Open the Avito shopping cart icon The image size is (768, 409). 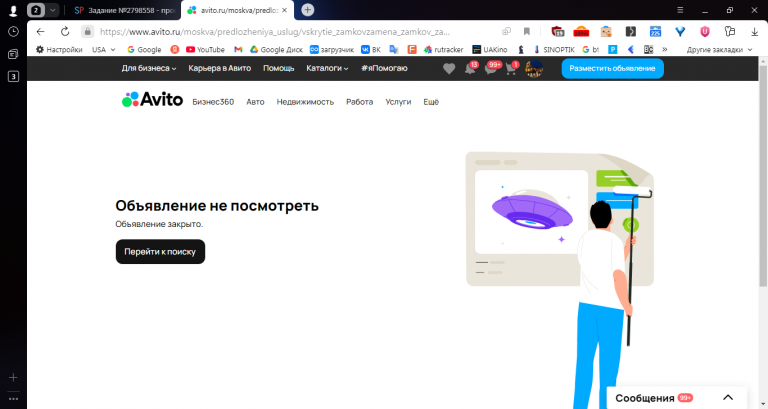tap(511, 69)
